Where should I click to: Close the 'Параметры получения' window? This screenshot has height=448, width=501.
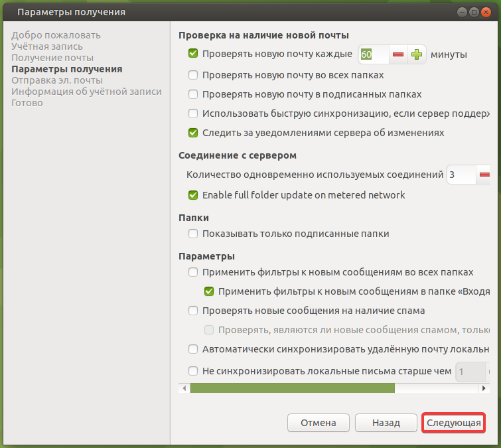[487, 12]
